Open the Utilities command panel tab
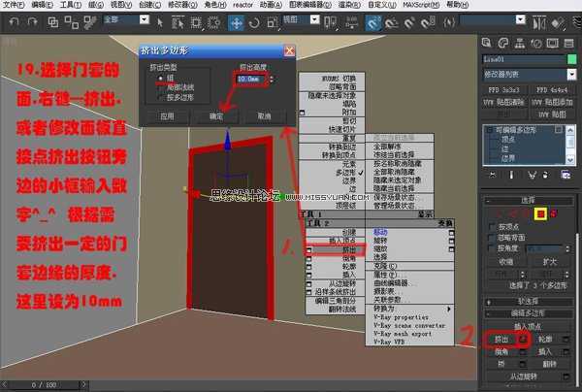582x392 pixels. (569, 43)
